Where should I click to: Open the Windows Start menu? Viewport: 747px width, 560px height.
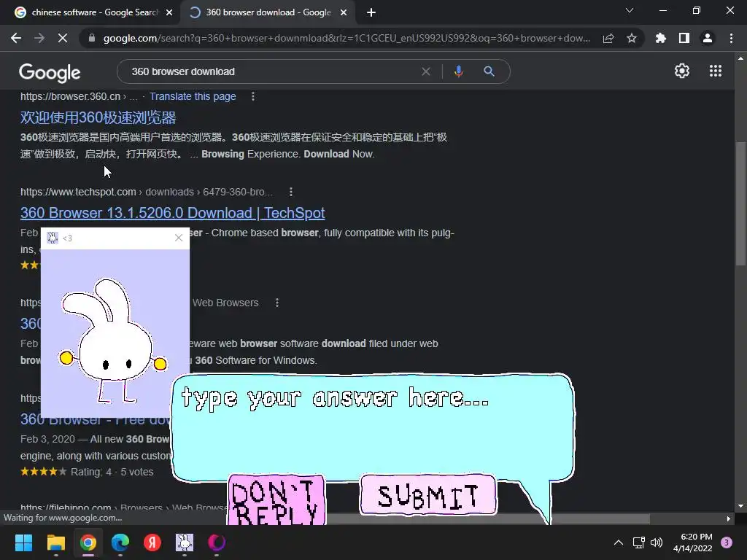(x=23, y=542)
